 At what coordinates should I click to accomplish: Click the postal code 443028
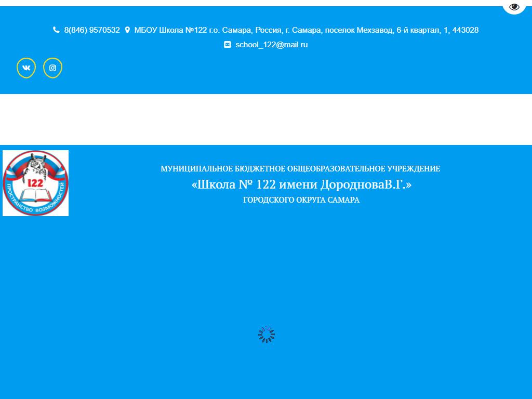(465, 30)
